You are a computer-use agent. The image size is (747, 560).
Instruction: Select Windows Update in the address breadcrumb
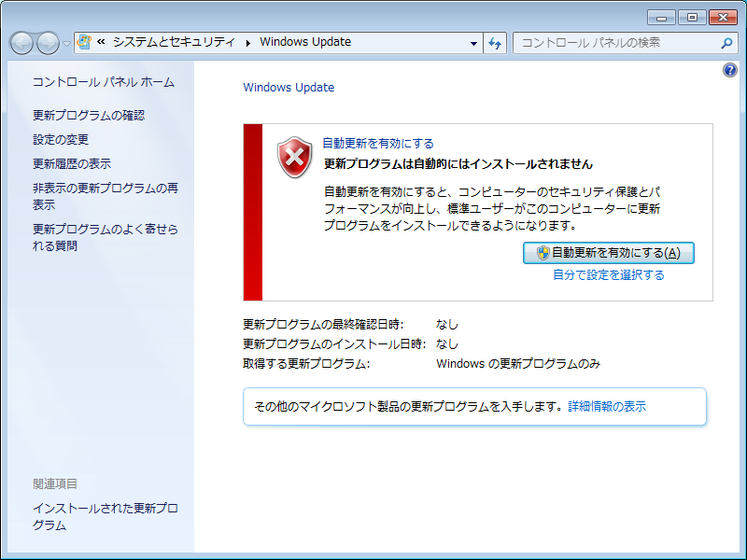[x=305, y=42]
